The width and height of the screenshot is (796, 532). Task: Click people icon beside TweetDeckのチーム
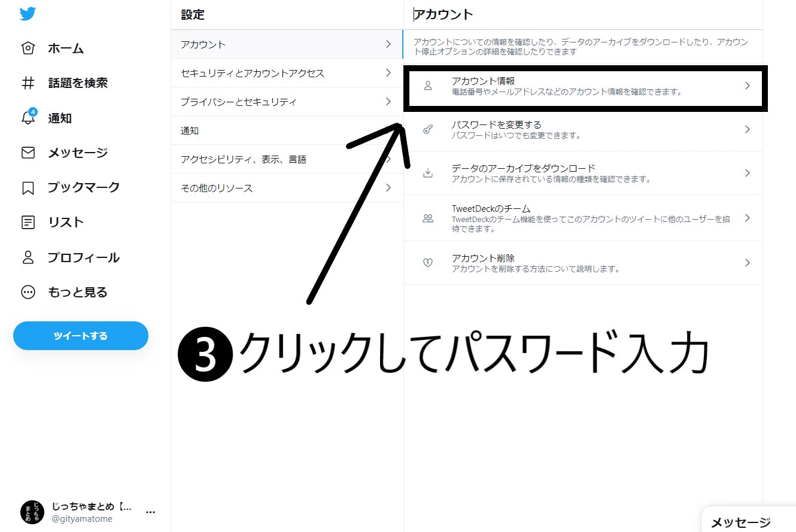(x=428, y=218)
